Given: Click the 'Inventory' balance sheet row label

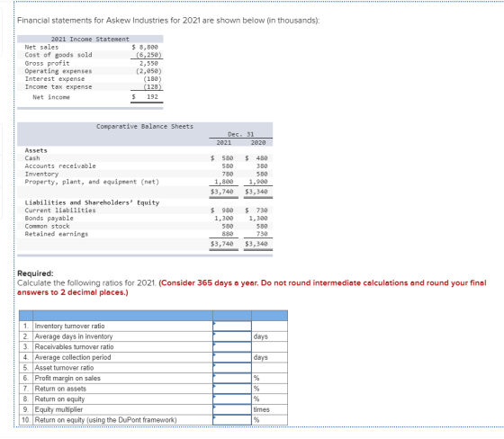Looking at the screenshot, I should pos(41,174).
